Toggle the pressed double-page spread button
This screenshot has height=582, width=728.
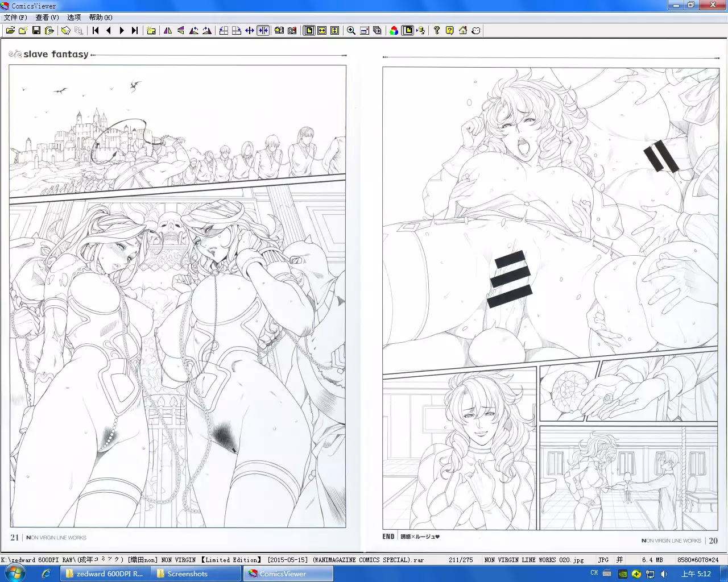pyautogui.click(x=263, y=31)
